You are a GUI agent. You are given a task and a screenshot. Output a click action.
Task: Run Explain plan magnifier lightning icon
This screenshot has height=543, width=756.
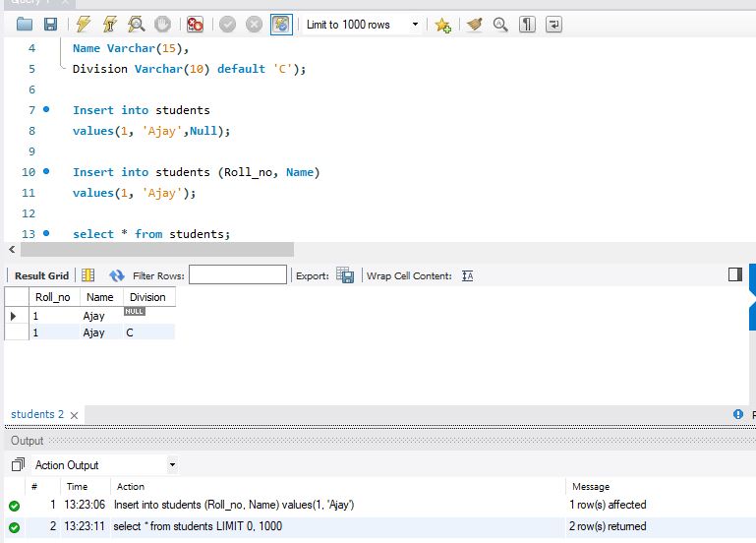pos(137,25)
